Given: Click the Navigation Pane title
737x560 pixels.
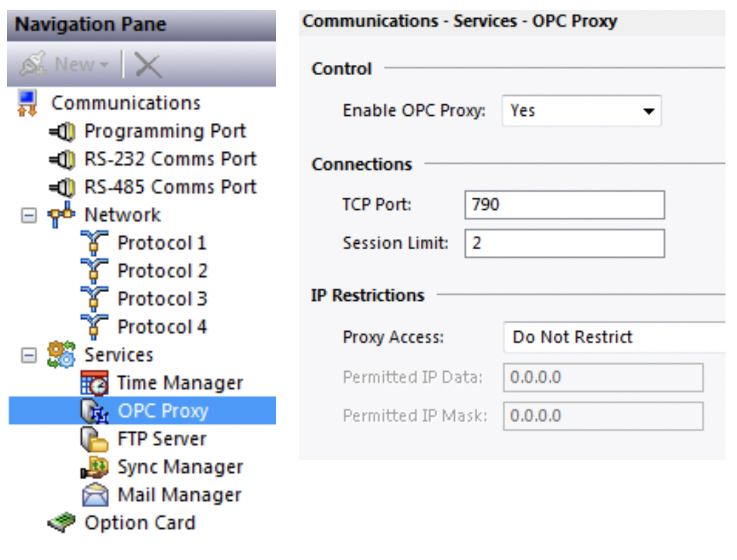Looking at the screenshot, I should click(x=91, y=25).
